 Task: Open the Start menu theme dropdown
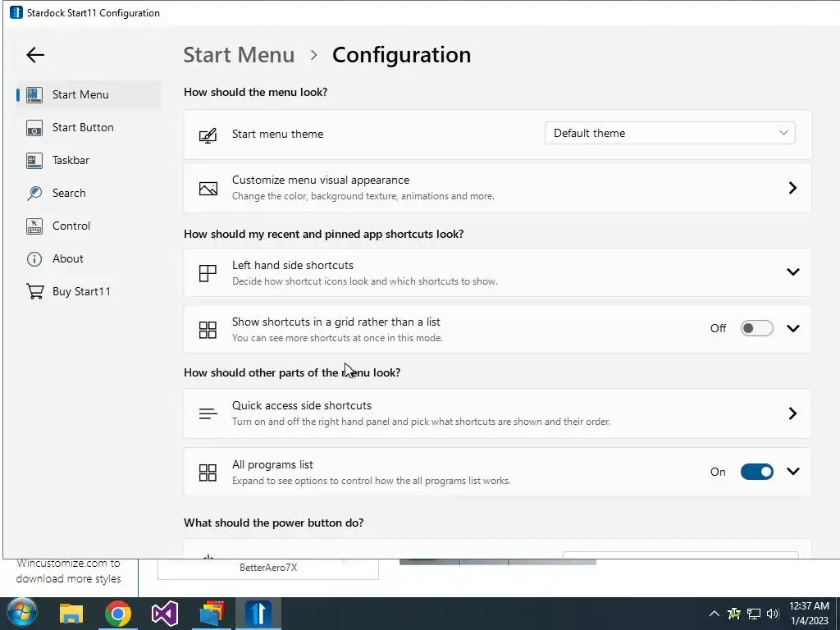[669, 134]
